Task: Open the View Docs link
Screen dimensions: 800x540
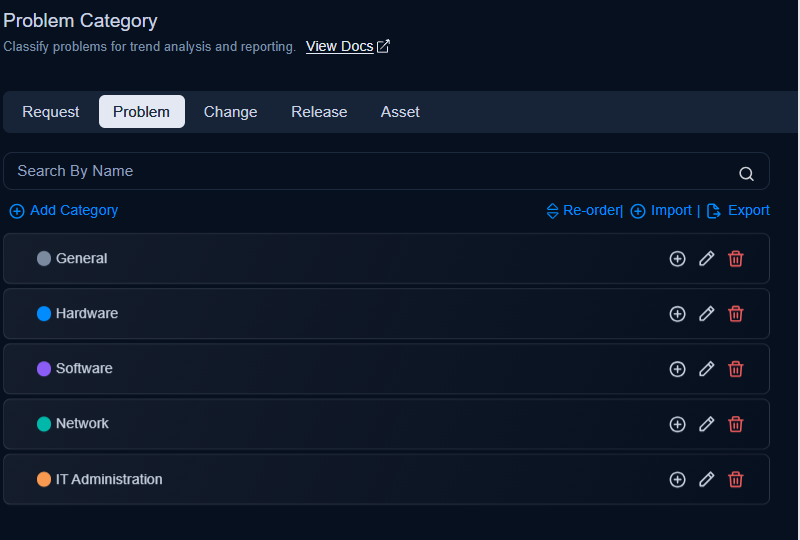Action: (340, 46)
